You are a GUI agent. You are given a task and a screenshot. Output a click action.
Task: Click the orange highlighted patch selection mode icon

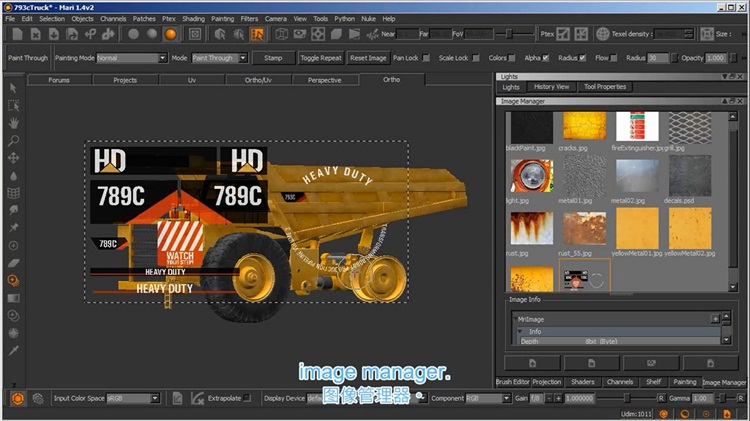pos(257,34)
